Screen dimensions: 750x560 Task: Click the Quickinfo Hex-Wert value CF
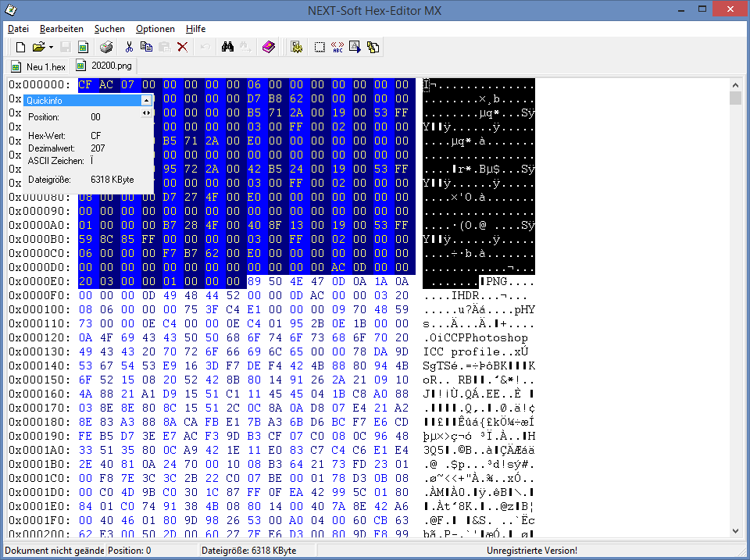tap(95, 135)
